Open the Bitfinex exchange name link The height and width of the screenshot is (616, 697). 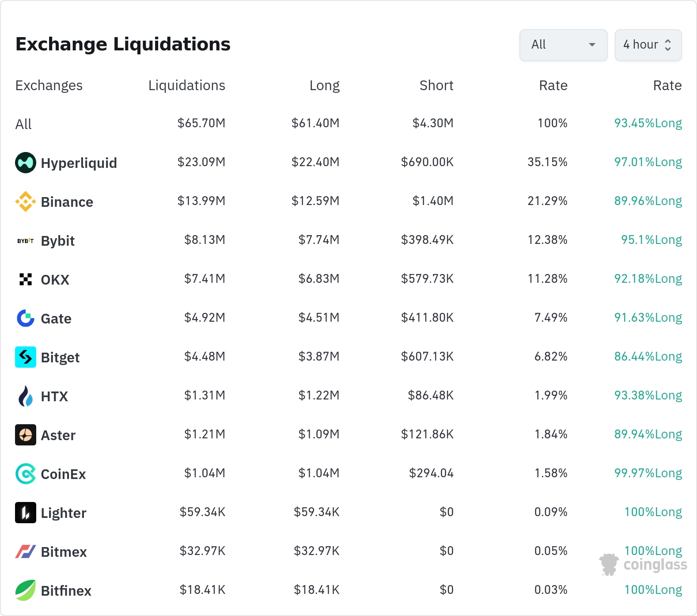[66, 591]
